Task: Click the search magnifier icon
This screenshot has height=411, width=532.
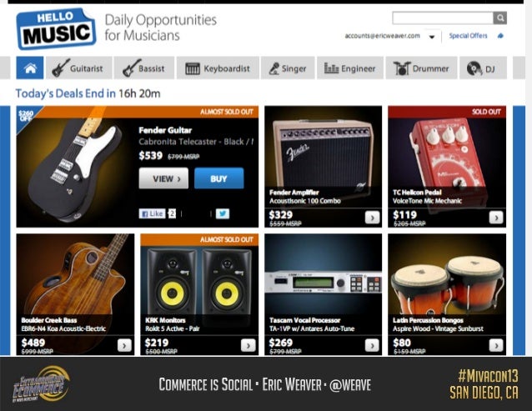Action: pos(499,18)
